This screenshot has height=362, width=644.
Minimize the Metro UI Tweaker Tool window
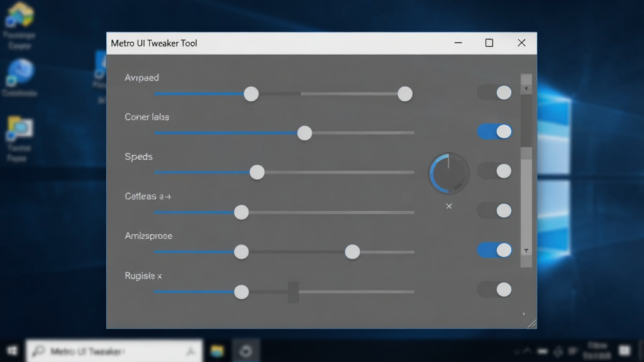point(458,43)
